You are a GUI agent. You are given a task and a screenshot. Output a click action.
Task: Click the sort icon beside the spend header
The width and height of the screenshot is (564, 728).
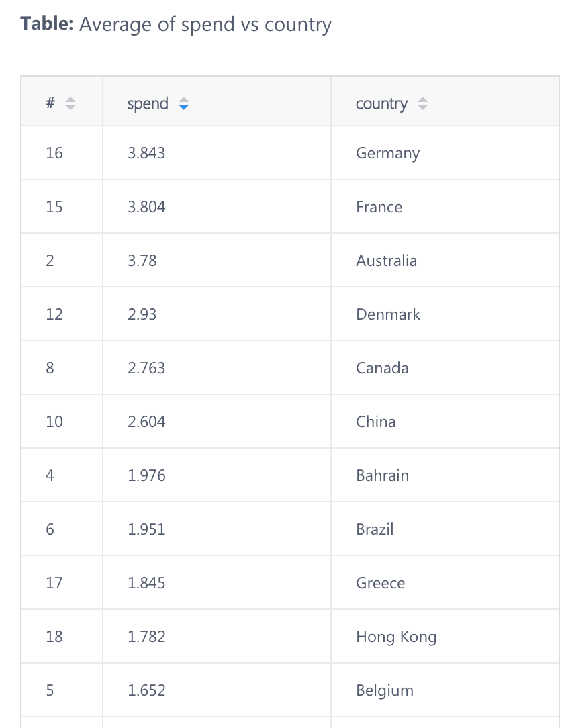(183, 104)
